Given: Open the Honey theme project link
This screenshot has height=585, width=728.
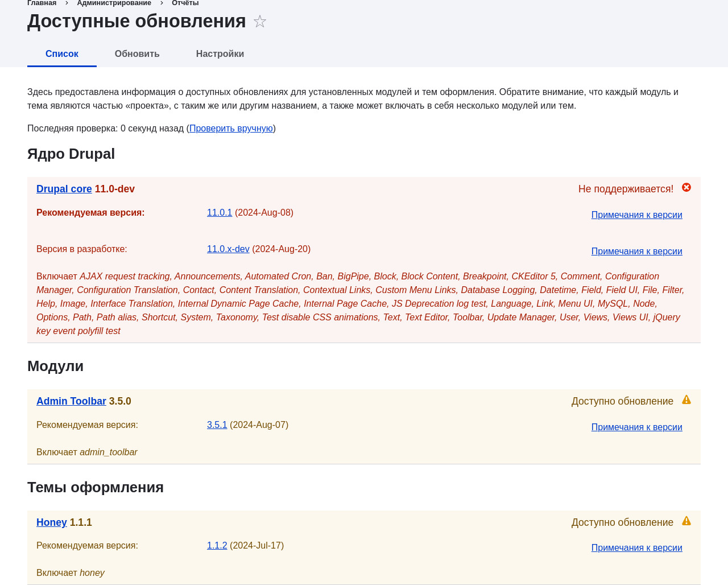Looking at the screenshot, I should (x=52, y=522).
